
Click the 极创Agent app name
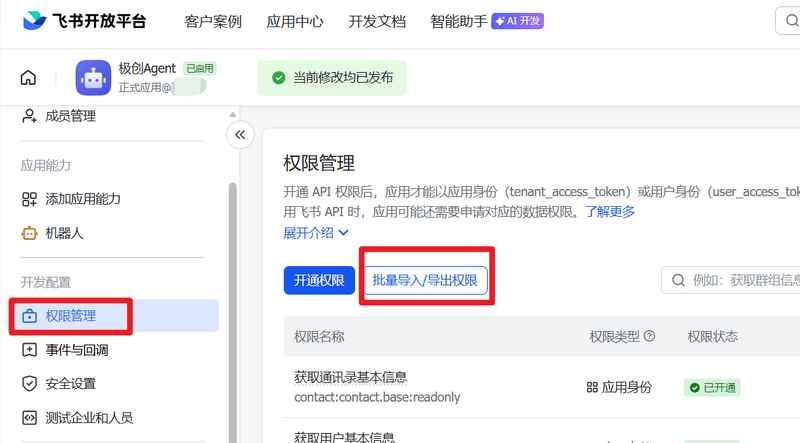pos(147,68)
